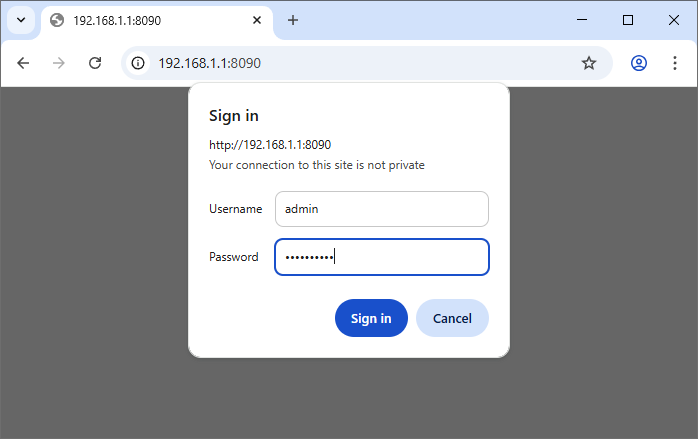Bookmark this page with the star icon
This screenshot has width=698, height=439.
pyautogui.click(x=589, y=63)
